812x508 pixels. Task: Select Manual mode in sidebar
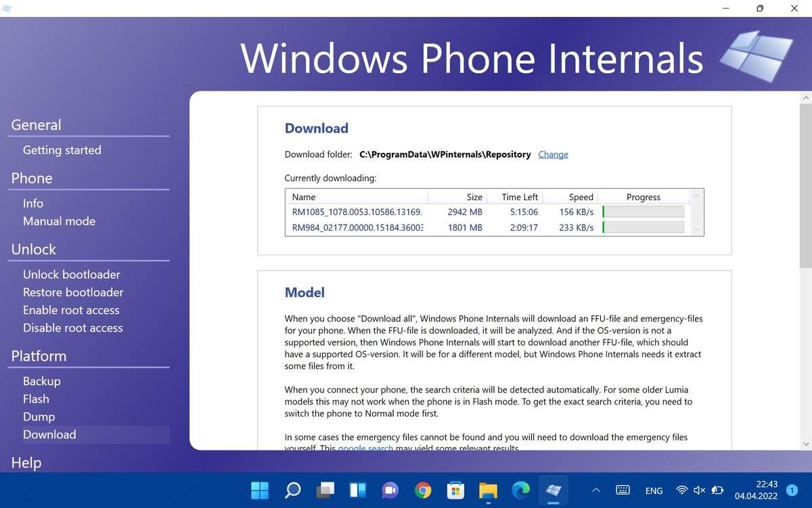pyautogui.click(x=60, y=221)
